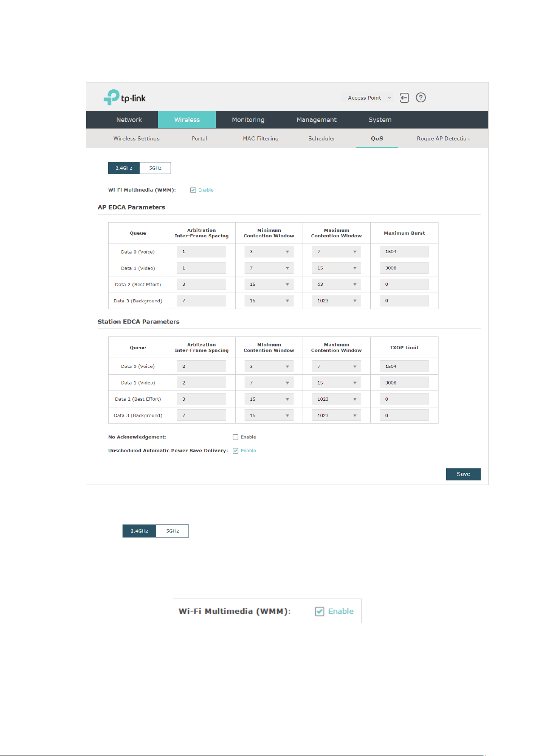Click the logout arrow icon
The width and height of the screenshot is (535, 756).
click(x=404, y=98)
